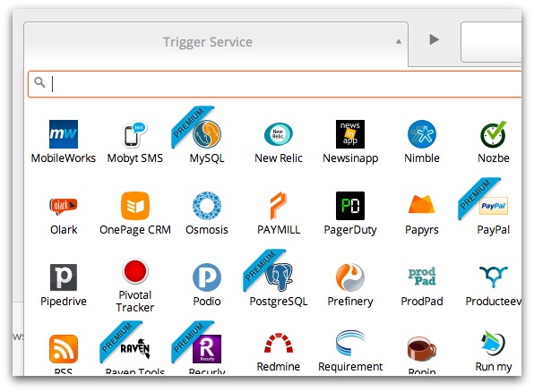Click the 'PagerDuty' label text
Screen dimensions: 534x392
pos(350,230)
